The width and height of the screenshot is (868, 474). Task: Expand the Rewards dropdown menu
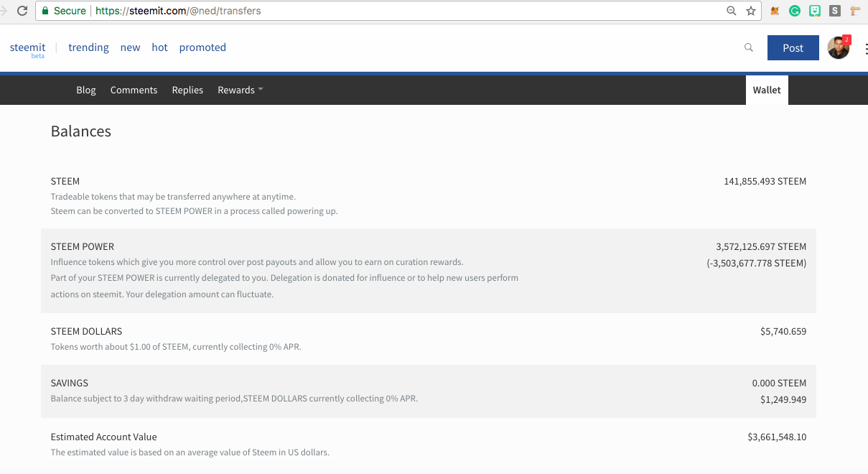coord(241,90)
